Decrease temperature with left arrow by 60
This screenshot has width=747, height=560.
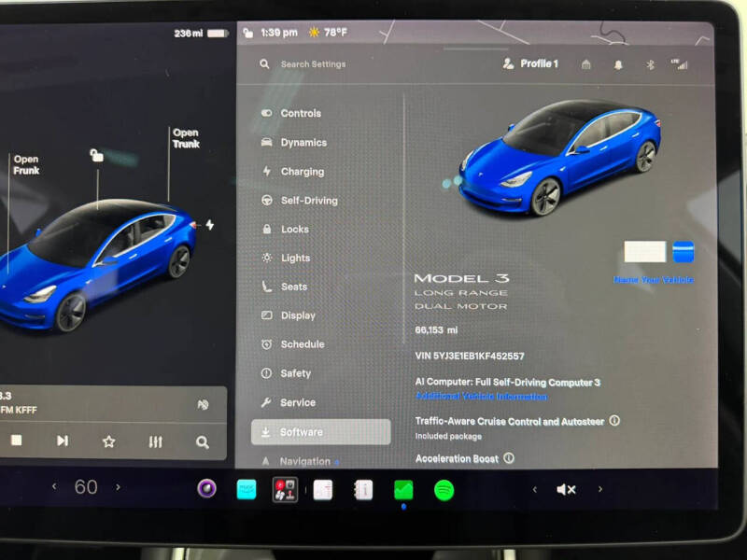(x=54, y=486)
